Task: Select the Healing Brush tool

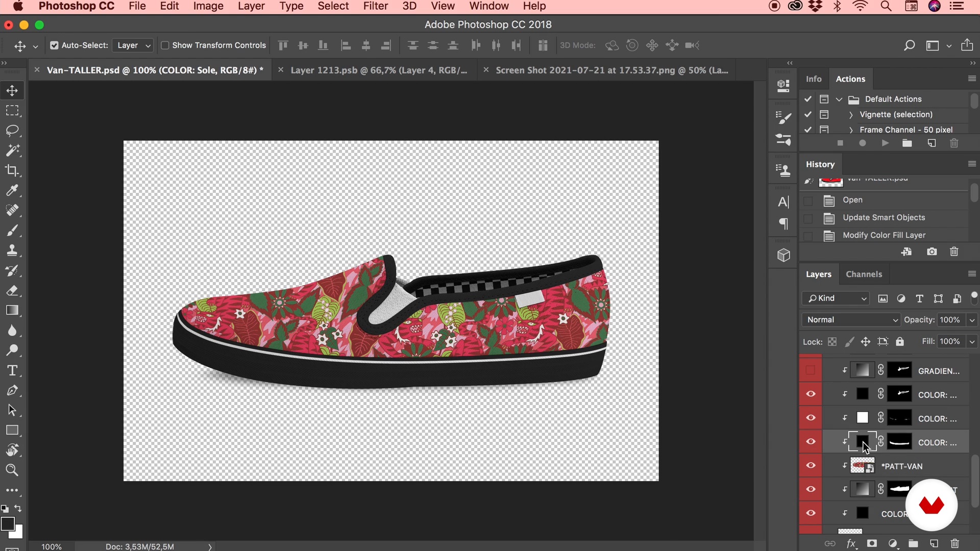Action: pos(12,210)
